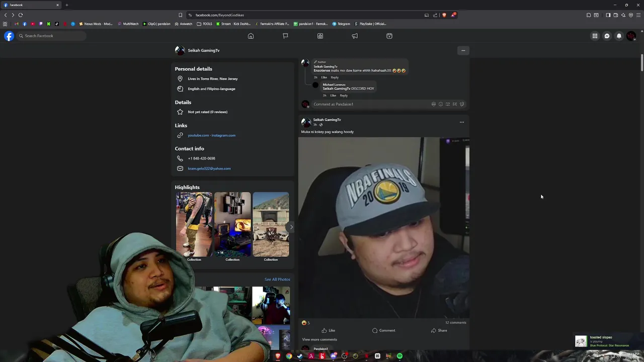
Task: Click the browser address bar URL
Action: coord(220,15)
